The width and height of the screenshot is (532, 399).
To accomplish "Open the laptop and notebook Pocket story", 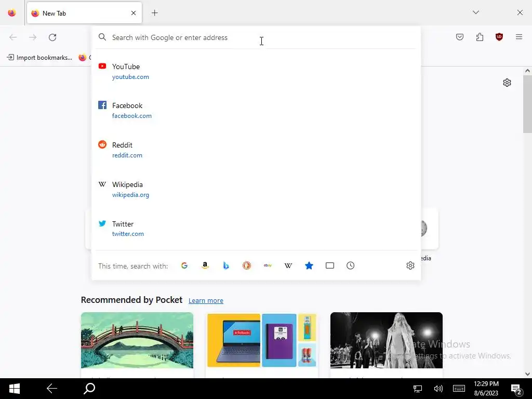I will (x=262, y=340).
